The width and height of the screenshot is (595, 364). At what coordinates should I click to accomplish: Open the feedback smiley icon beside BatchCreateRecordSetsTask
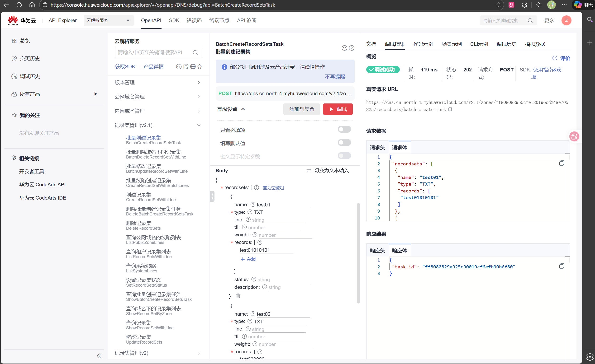click(x=344, y=48)
